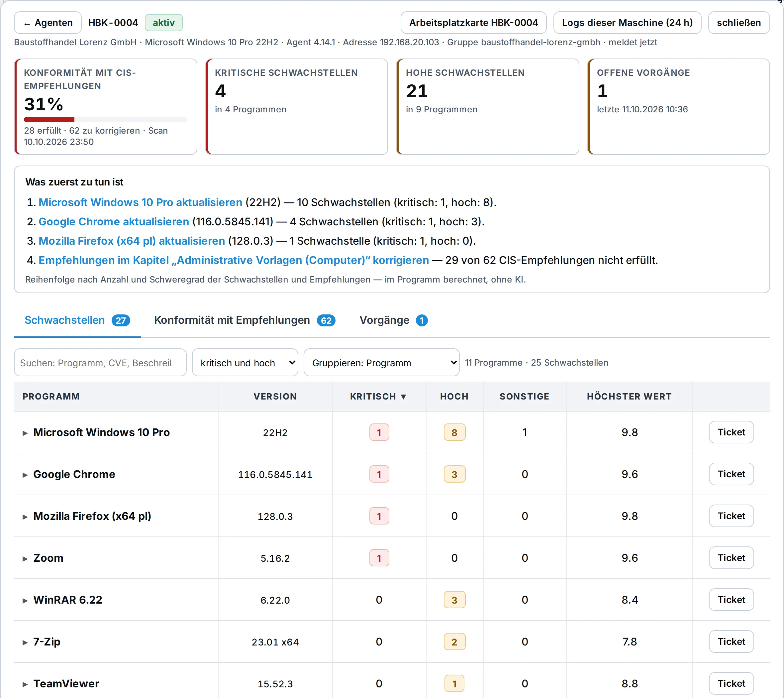Switch to the Schwachstellen tab
Screen dimensions: 784x698
coord(77,320)
